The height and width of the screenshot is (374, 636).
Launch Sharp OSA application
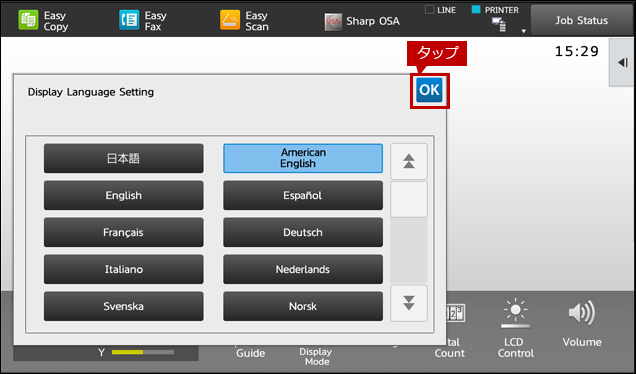pyautogui.click(x=362, y=21)
